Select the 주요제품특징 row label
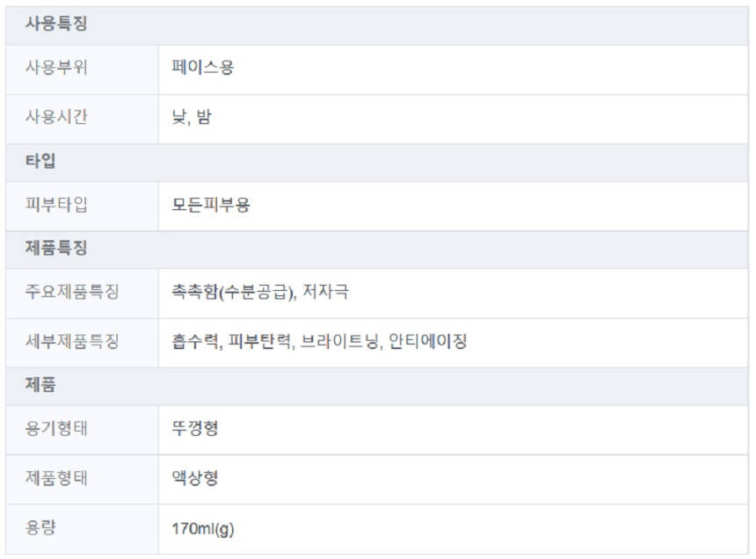756x559 pixels. [x=72, y=292]
